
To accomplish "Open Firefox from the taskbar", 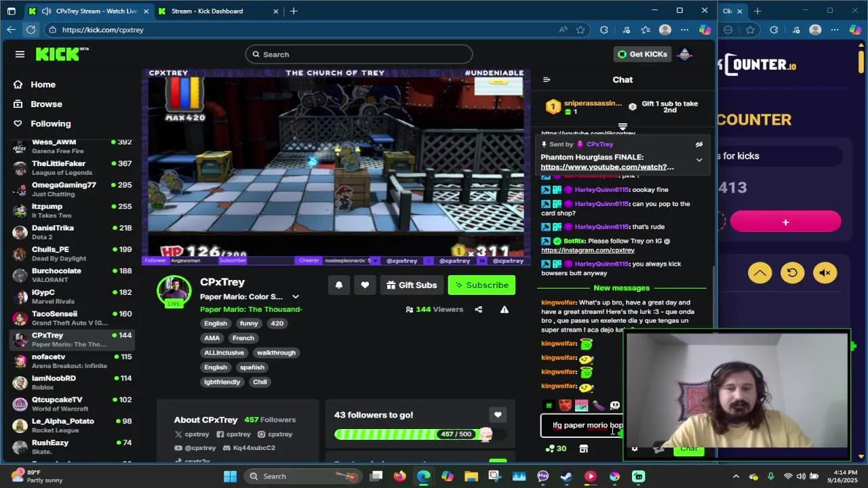I will (x=400, y=476).
